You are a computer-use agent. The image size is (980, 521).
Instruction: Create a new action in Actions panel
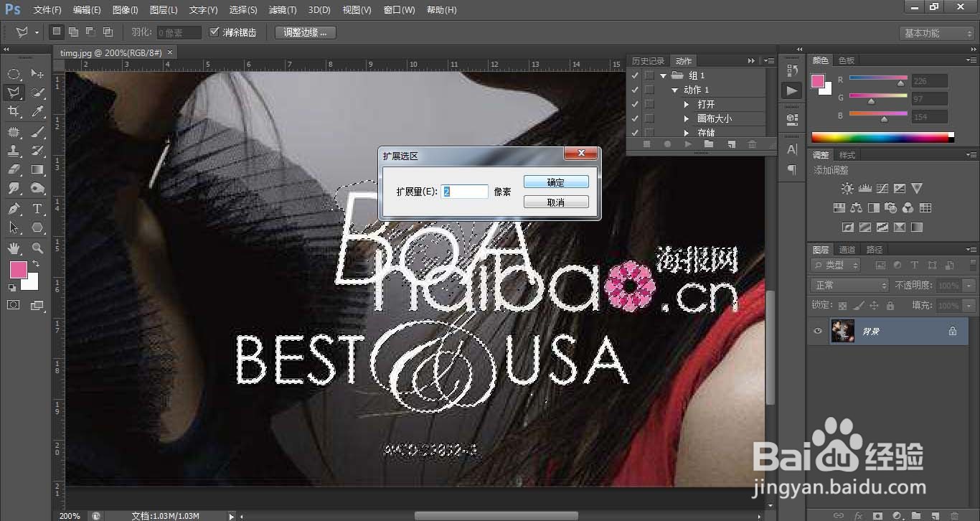(731, 144)
